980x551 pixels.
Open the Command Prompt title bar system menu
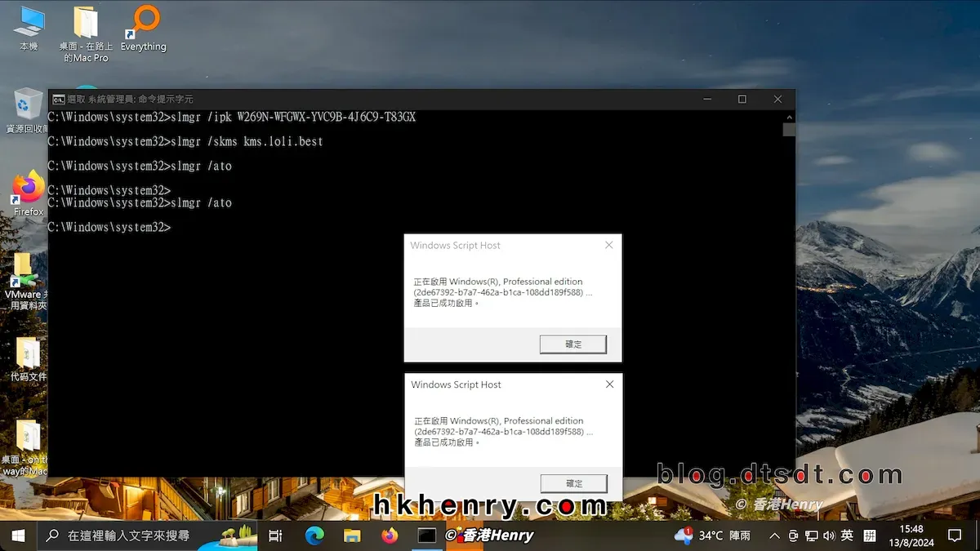pyautogui.click(x=59, y=99)
